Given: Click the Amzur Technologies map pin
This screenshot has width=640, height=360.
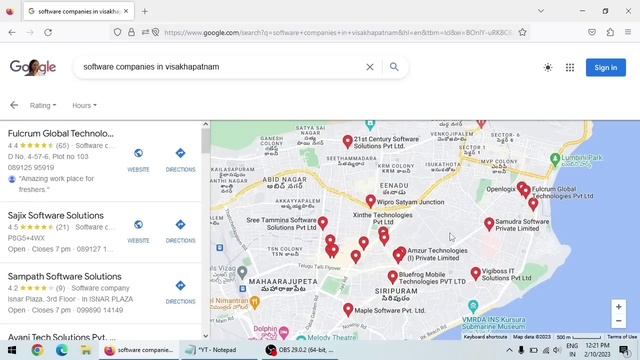Looking at the screenshot, I should coord(401,253).
